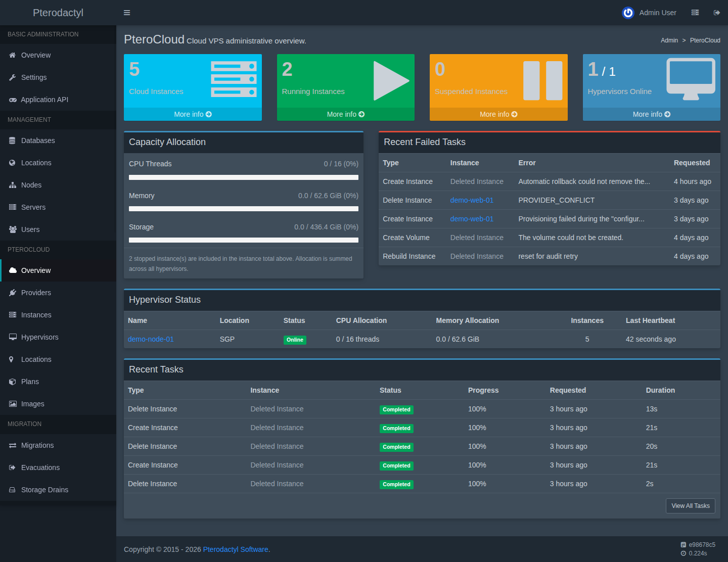Viewport: 728px width, 562px height.
Task: Click the server stack icon on Cloud Instances card
Action: pyautogui.click(x=234, y=79)
